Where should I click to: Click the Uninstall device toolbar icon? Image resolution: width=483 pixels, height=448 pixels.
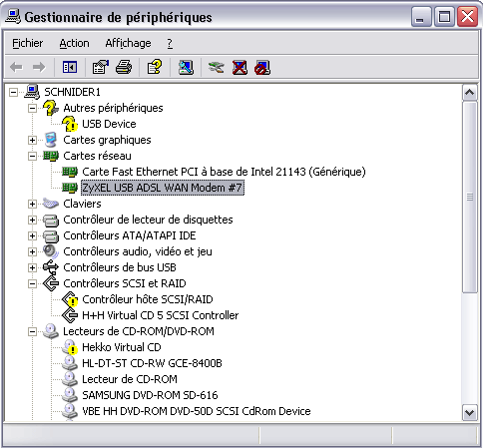point(240,67)
